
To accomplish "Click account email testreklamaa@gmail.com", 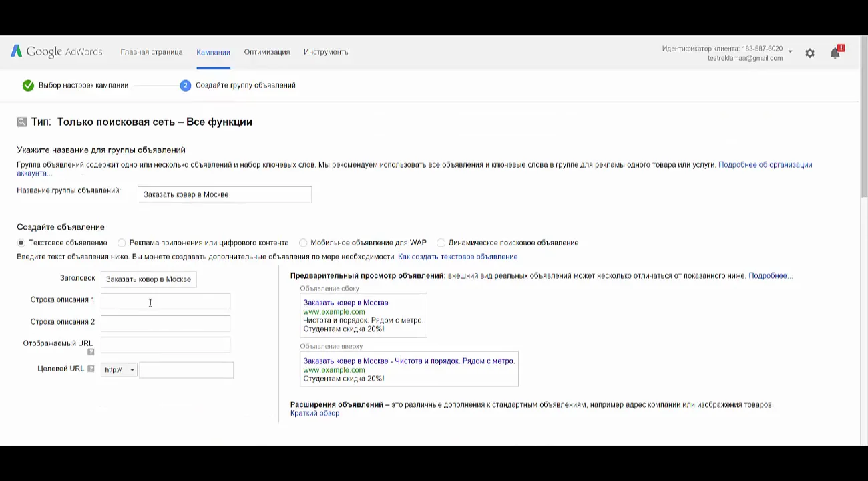I will tap(745, 59).
